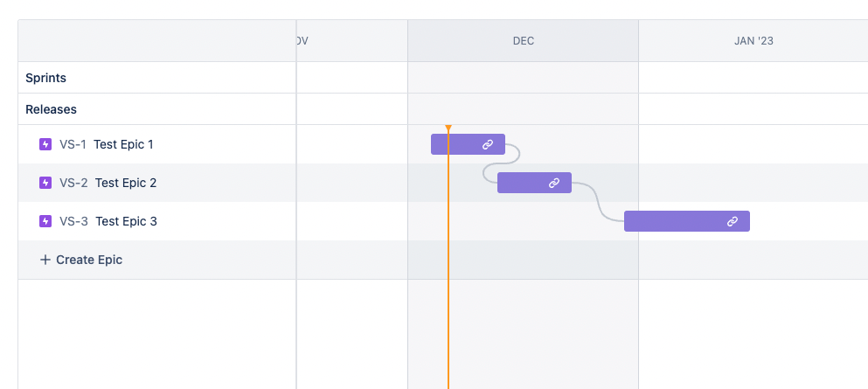Image resolution: width=868 pixels, height=389 pixels.
Task: Open the VS-3 issue key link
Action: click(73, 221)
